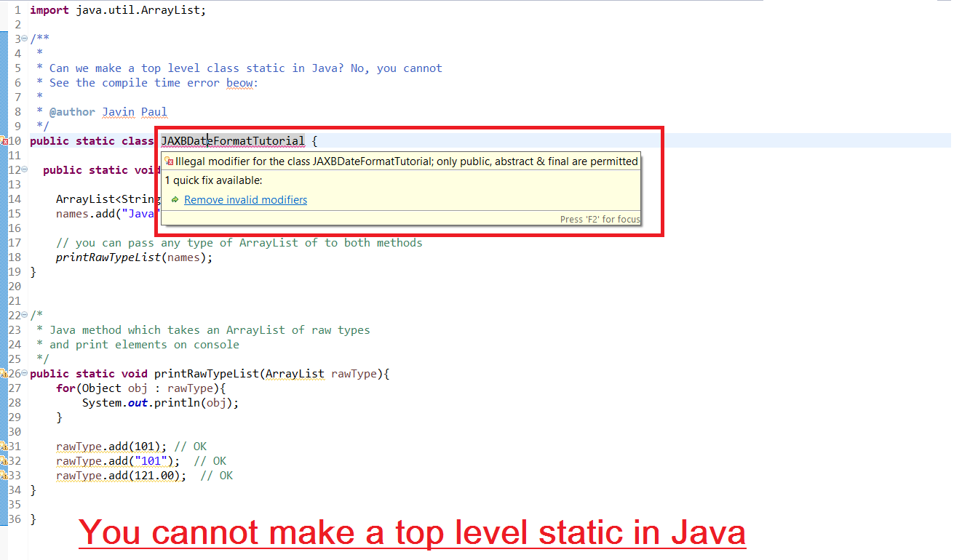The image size is (954, 560).
Task: Click the quick fix arrow icon before Remove invalid modifiers
Action: pyautogui.click(x=175, y=200)
